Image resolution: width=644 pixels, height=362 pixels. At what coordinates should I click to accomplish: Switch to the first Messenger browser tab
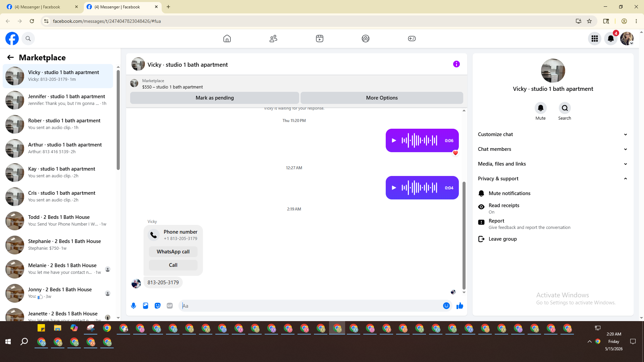point(42,7)
